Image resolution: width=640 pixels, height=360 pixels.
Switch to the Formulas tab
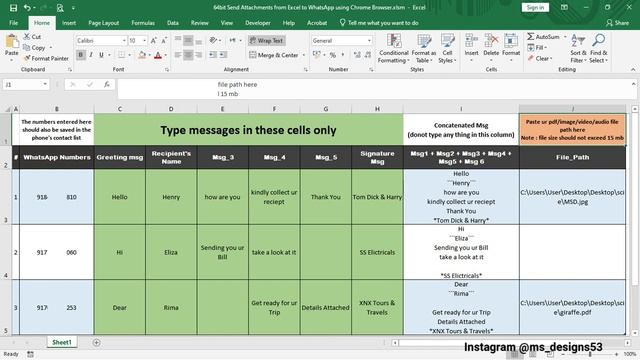[x=143, y=23]
